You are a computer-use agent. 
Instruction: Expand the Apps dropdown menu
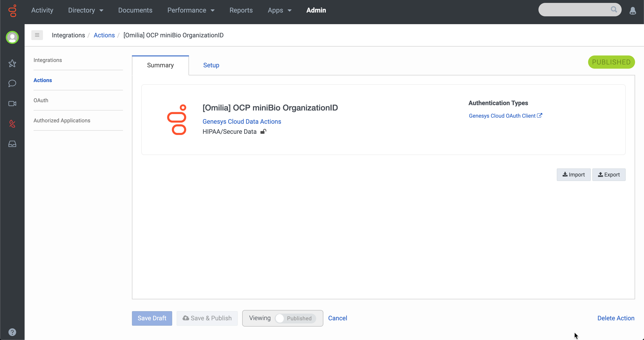pos(280,10)
